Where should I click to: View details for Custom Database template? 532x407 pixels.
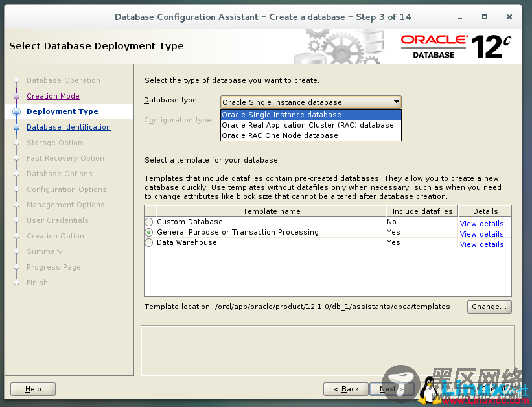click(481, 224)
